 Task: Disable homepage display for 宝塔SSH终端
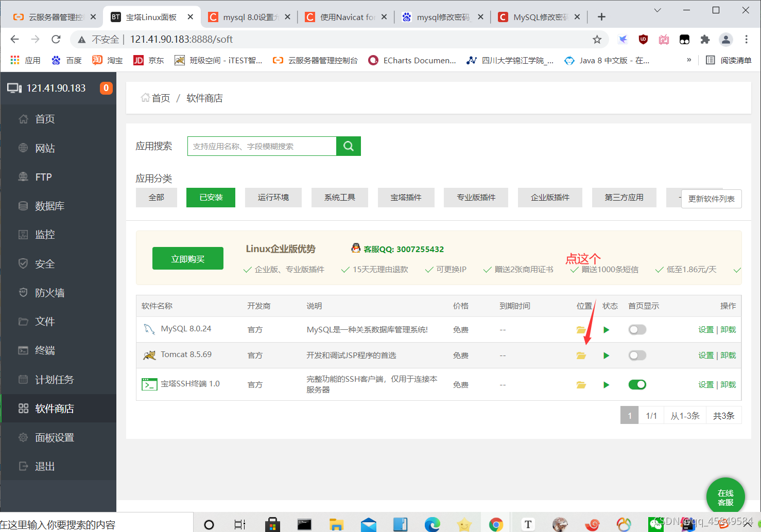point(637,385)
